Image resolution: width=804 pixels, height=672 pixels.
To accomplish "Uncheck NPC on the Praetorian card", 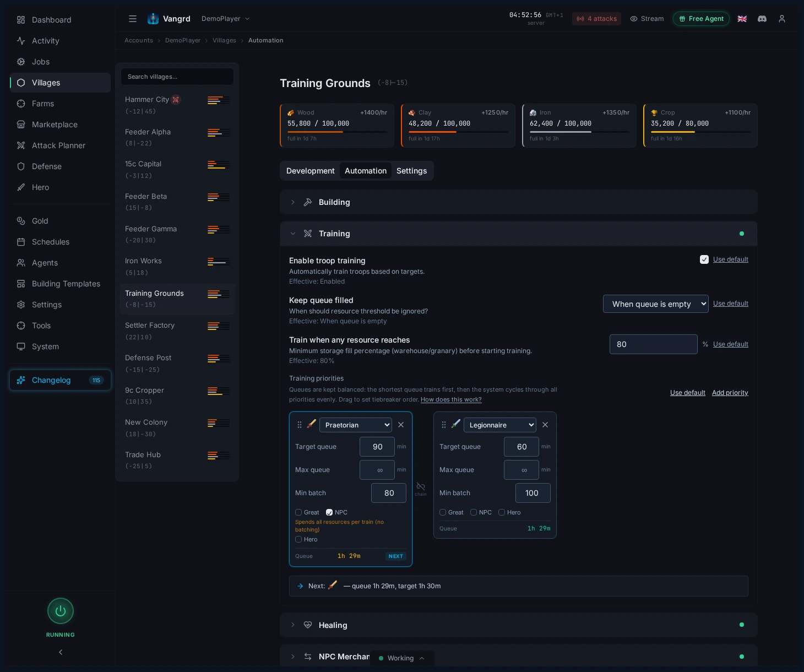I will pyautogui.click(x=329, y=512).
